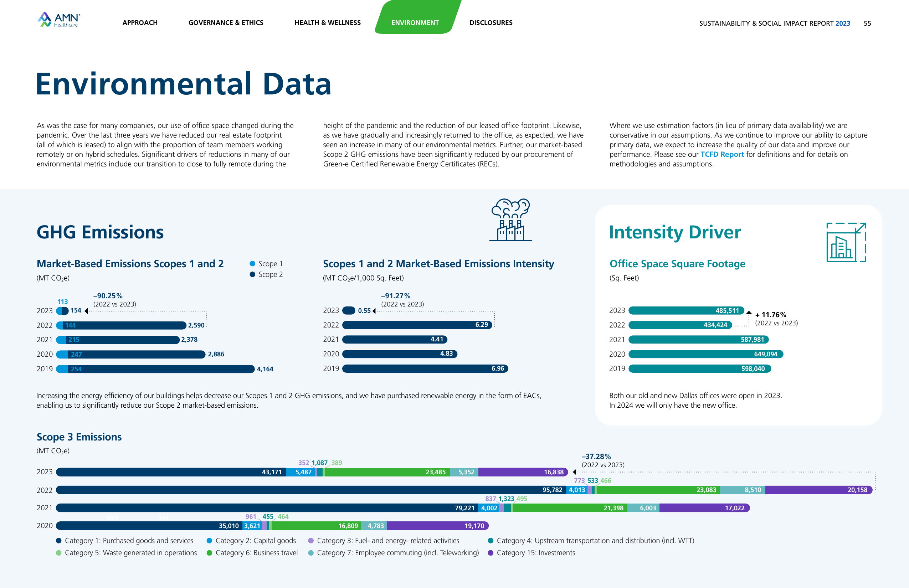This screenshot has height=588, width=909.
Task: Open the Approach tab
Action: (x=140, y=22)
